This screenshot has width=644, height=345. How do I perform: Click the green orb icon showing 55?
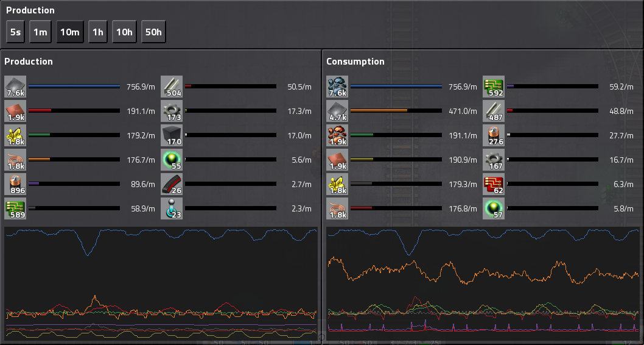click(172, 160)
